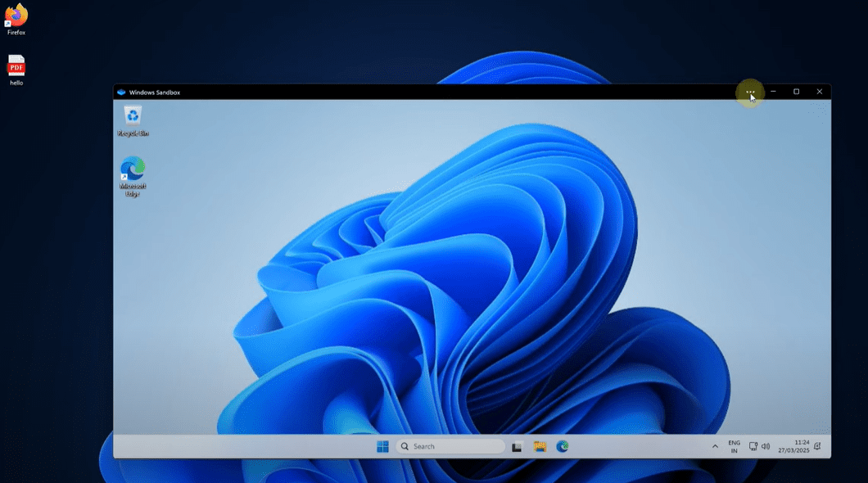Launch Firefox from the host desktop

pos(16,16)
